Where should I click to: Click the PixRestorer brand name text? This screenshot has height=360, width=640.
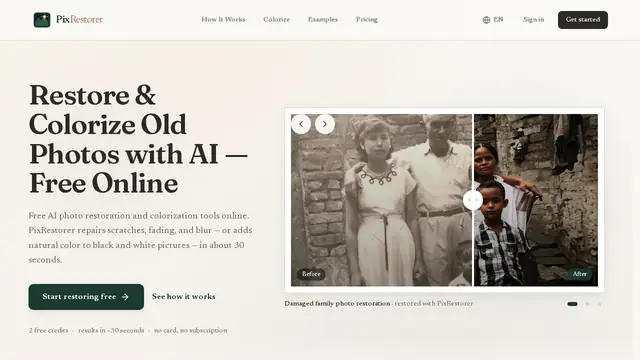(80, 20)
